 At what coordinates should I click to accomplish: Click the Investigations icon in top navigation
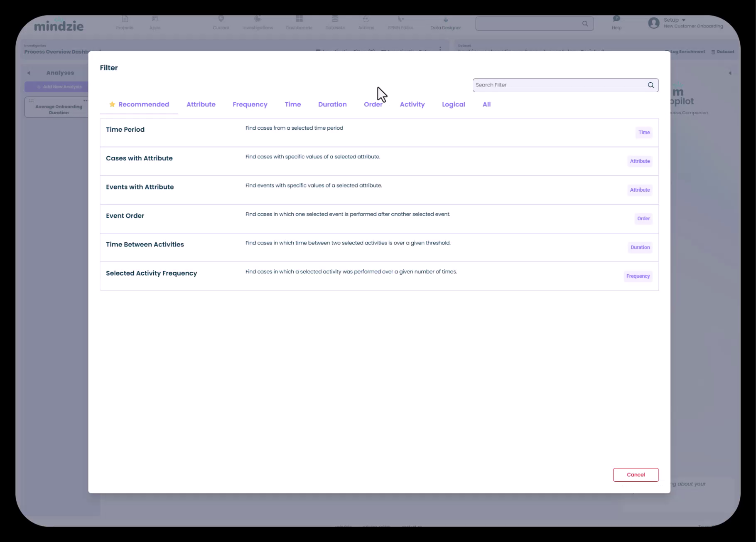click(258, 19)
